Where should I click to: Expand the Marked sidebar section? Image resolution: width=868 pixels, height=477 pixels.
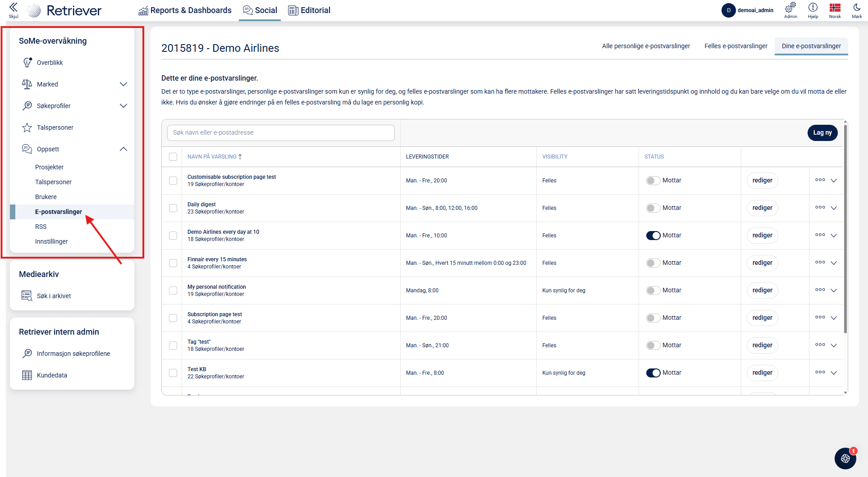(123, 84)
